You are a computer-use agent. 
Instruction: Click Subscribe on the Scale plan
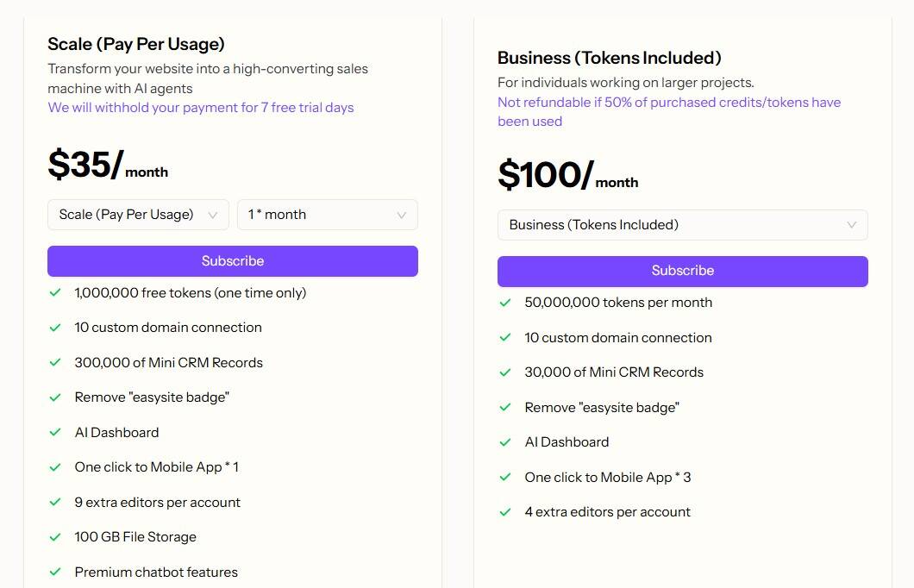(x=233, y=260)
